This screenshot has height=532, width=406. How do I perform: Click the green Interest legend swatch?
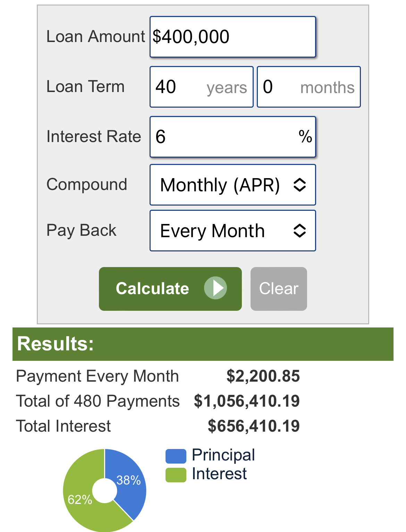point(176,475)
